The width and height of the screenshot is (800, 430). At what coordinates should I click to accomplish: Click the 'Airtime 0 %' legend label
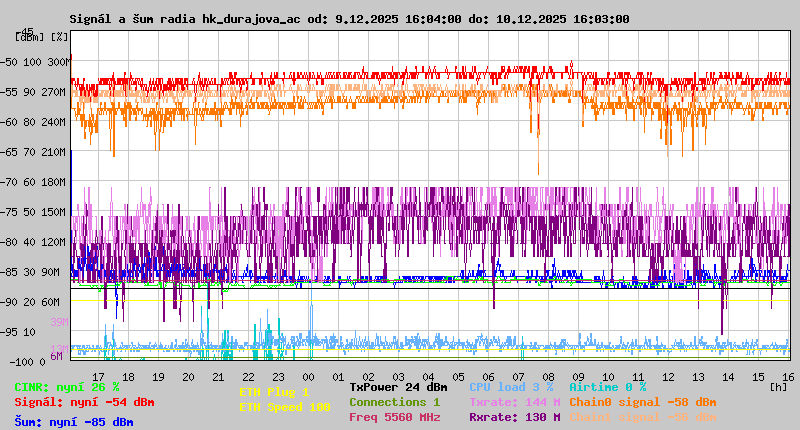click(x=608, y=387)
